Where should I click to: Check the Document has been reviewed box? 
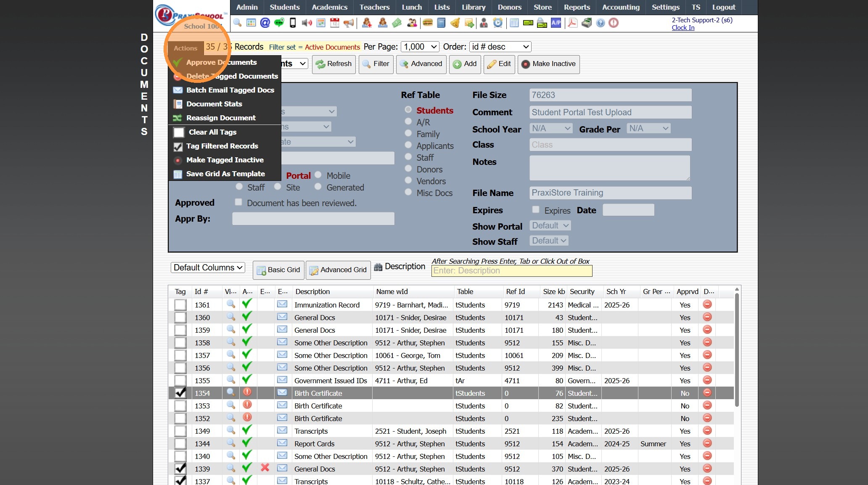(x=238, y=202)
